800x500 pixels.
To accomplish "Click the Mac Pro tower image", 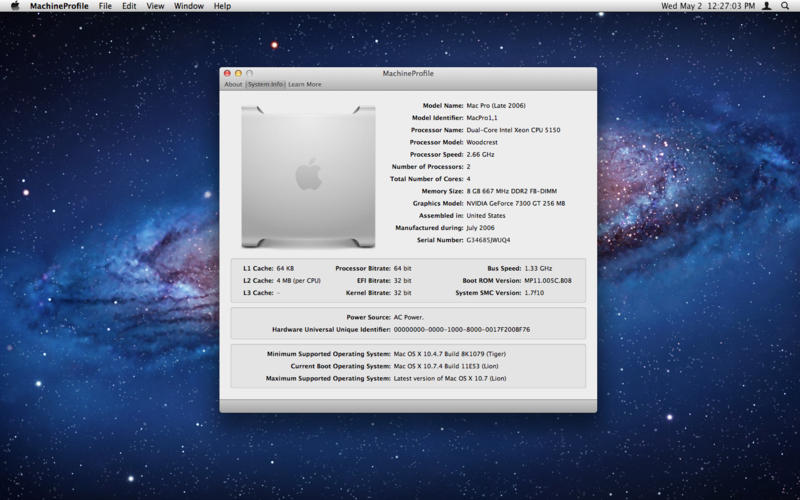I will (x=308, y=176).
